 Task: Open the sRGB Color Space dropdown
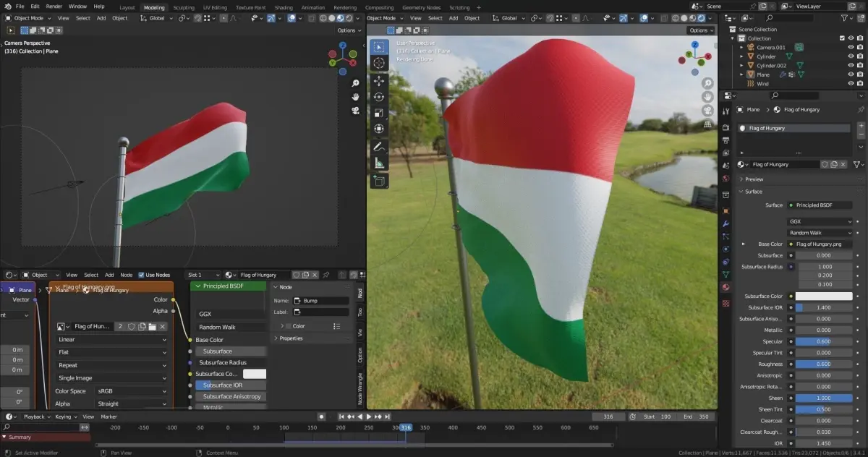(x=132, y=391)
